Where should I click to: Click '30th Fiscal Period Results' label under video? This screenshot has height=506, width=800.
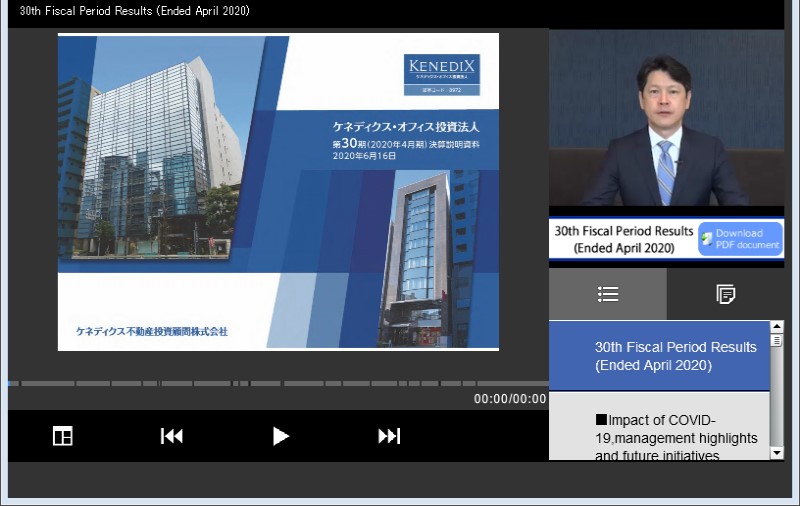click(x=623, y=239)
